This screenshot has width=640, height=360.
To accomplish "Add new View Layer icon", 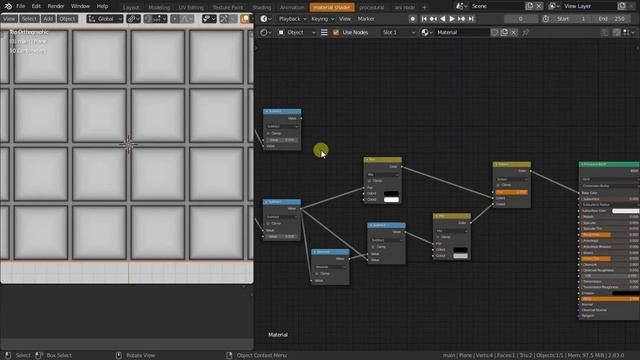I will pyautogui.click(x=622, y=6).
